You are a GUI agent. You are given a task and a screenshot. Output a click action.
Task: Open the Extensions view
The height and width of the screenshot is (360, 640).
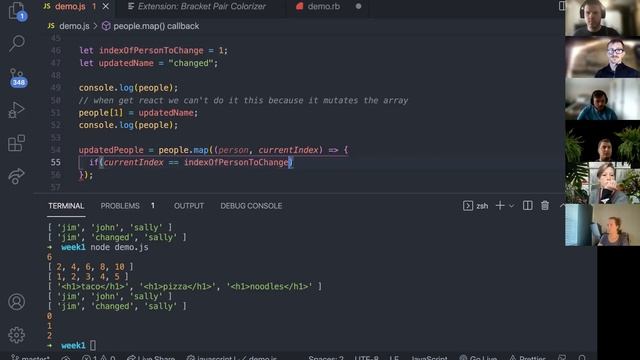click(16, 143)
